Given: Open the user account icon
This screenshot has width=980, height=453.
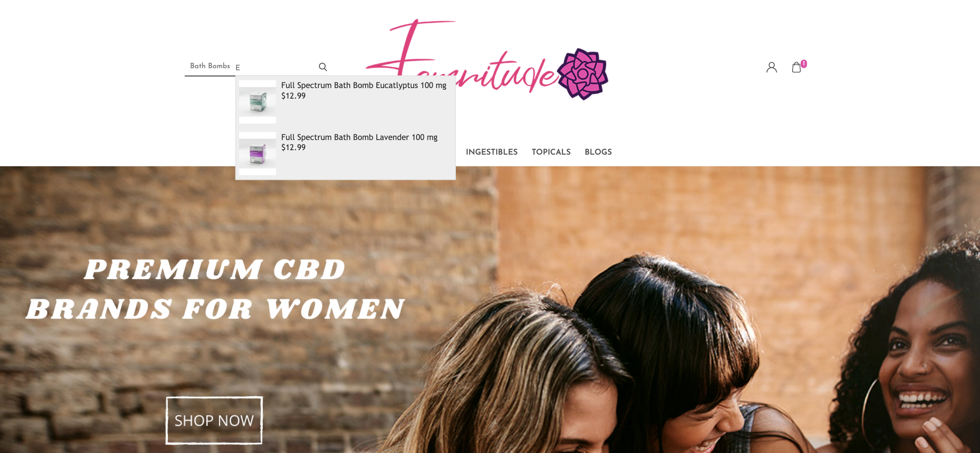Looking at the screenshot, I should click(772, 67).
